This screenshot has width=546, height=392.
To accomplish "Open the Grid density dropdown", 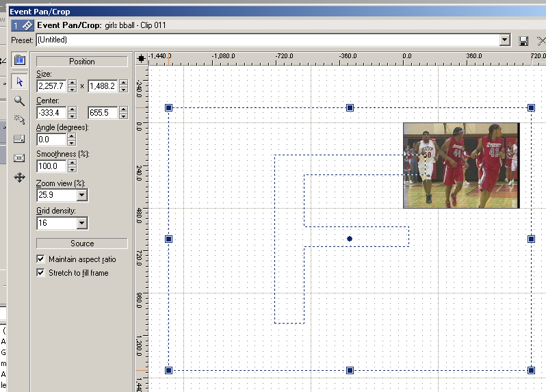I will [82, 223].
